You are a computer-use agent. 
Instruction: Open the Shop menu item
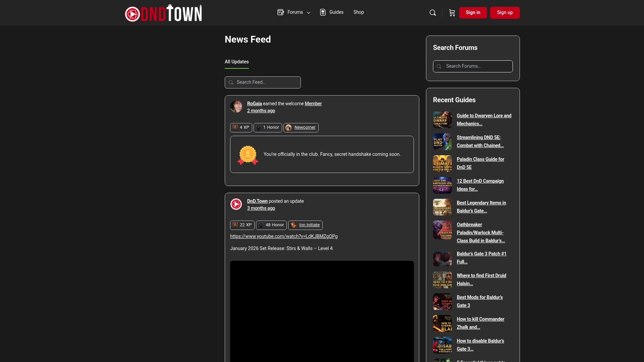(x=359, y=12)
